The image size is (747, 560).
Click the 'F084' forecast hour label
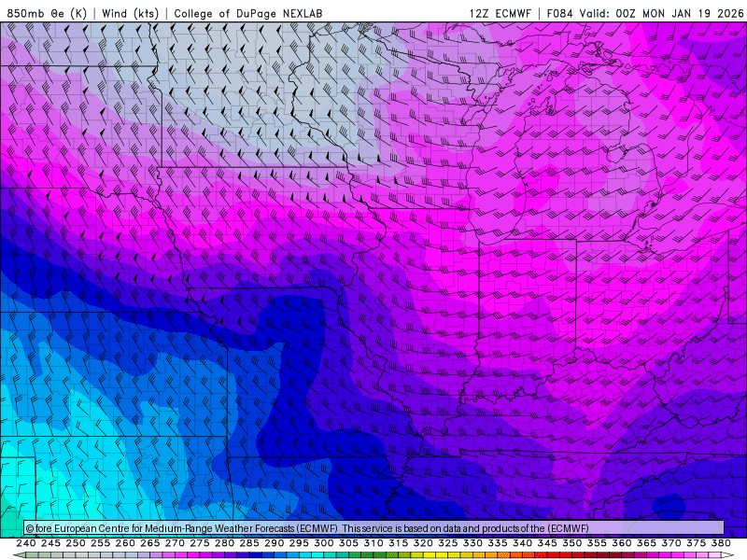click(x=560, y=13)
